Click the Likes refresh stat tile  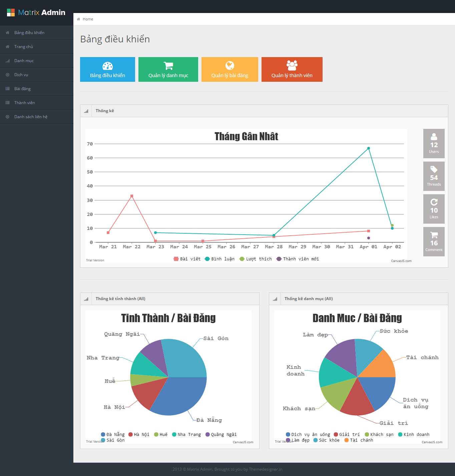434,209
